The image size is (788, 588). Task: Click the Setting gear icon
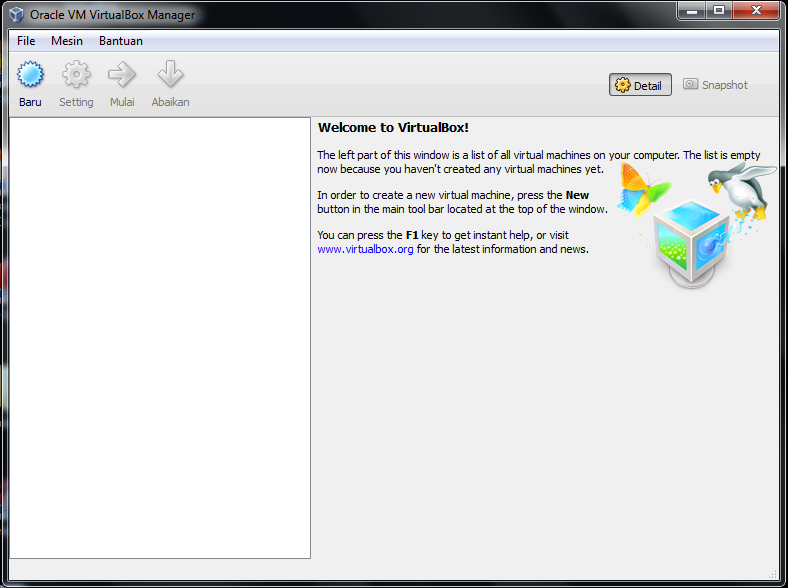click(x=76, y=74)
